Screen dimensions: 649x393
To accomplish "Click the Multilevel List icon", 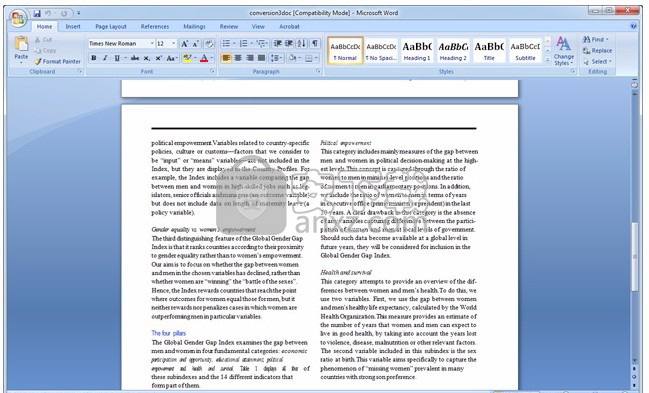I will 261,43.
